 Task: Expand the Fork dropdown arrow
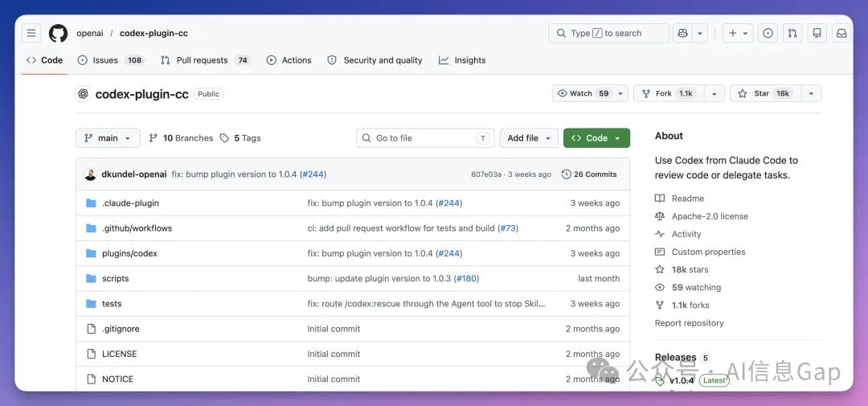(714, 93)
